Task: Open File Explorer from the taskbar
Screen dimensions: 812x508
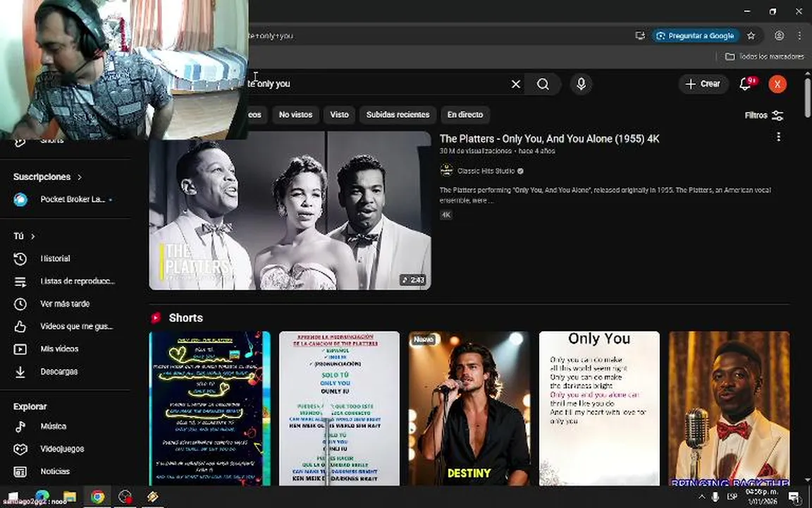Action: coord(70,497)
